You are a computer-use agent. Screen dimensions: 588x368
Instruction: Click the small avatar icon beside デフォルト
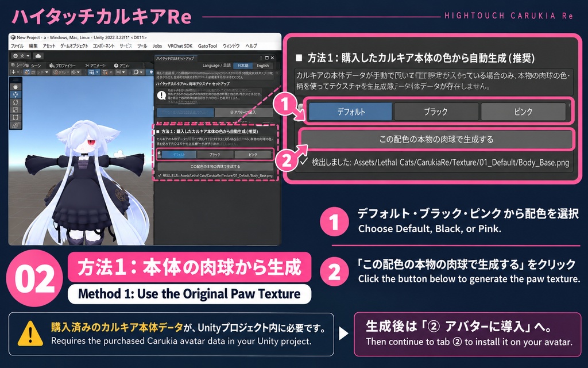pos(159,154)
